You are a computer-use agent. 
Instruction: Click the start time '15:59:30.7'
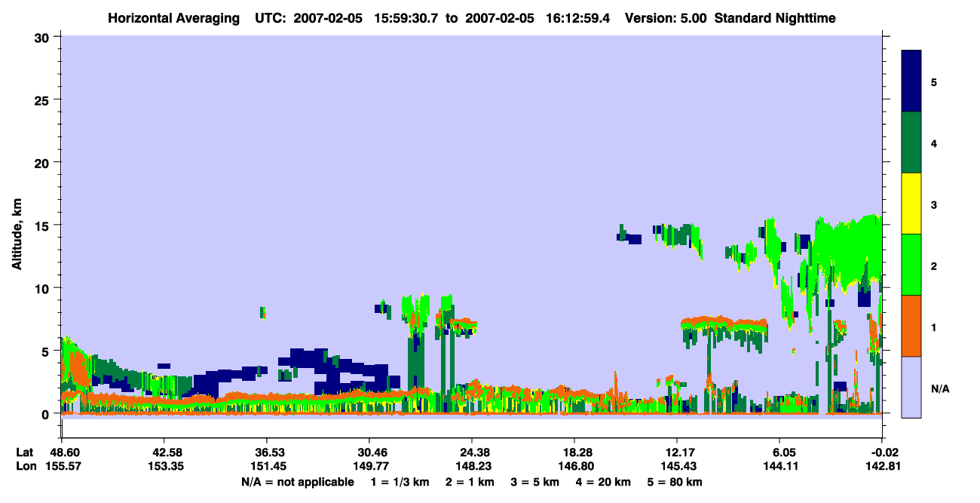coord(407,17)
